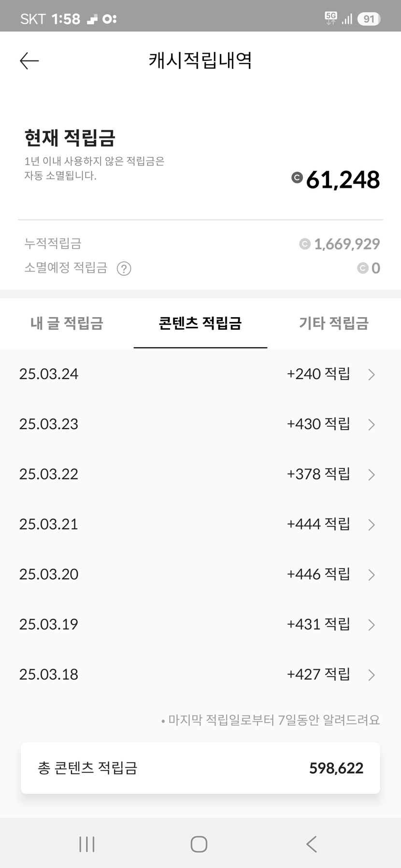This screenshot has width=401, height=868.
Task: Expand the 25.03.24 entry chevron
Action: tap(371, 375)
